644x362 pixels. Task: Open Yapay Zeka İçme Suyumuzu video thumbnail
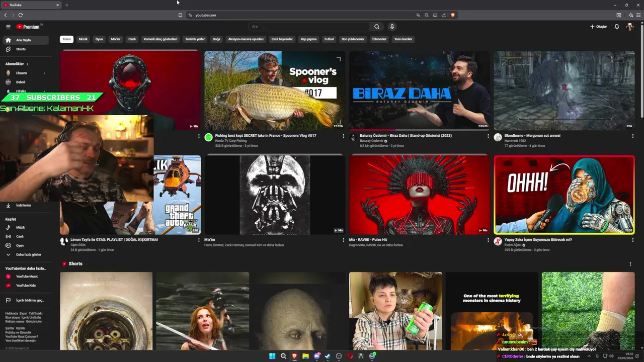(x=564, y=195)
